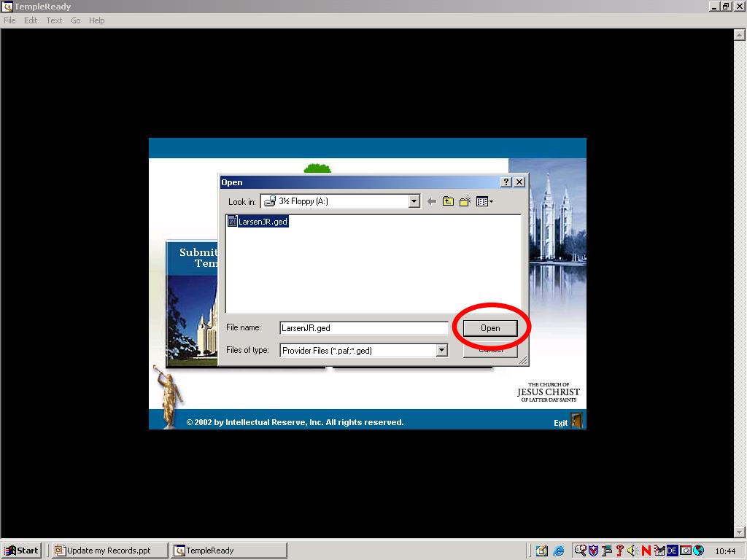Viewport: 747px width, 560px height.
Task: Click the red N tray icon
Action: 646,551
